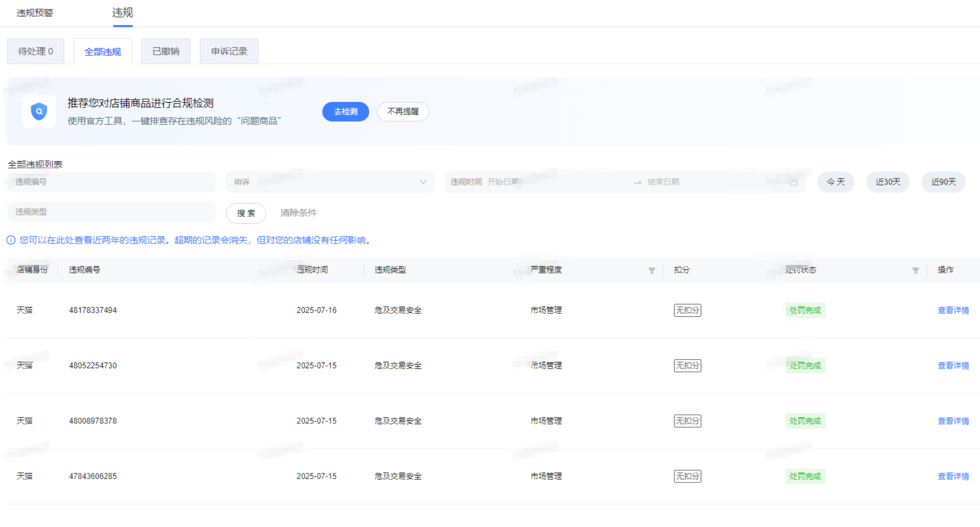Focus the 违规编号 input field
The image size is (980, 527).
111,182
